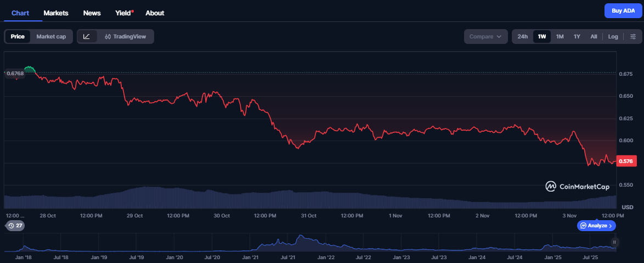Switch chart data to Market cap
This screenshot has height=263, width=644.
coord(51,37)
